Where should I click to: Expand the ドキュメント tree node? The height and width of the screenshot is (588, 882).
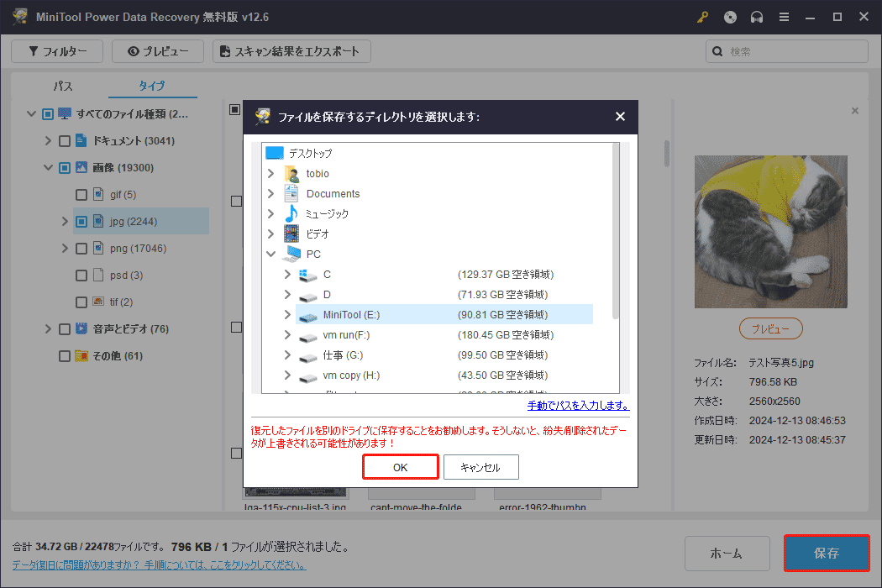[48, 140]
